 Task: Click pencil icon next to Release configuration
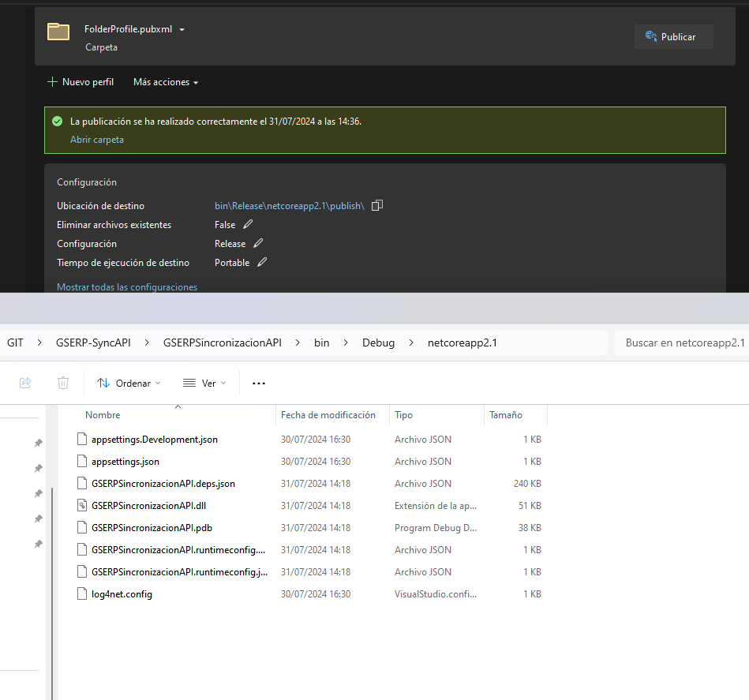258,244
